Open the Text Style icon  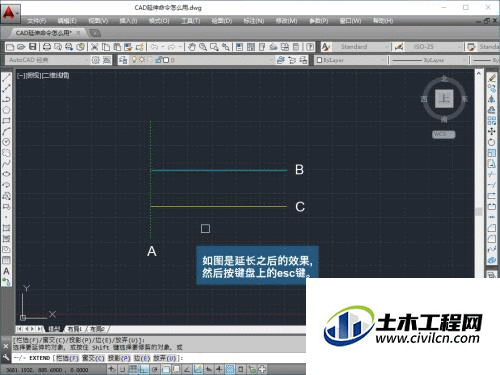326,47
